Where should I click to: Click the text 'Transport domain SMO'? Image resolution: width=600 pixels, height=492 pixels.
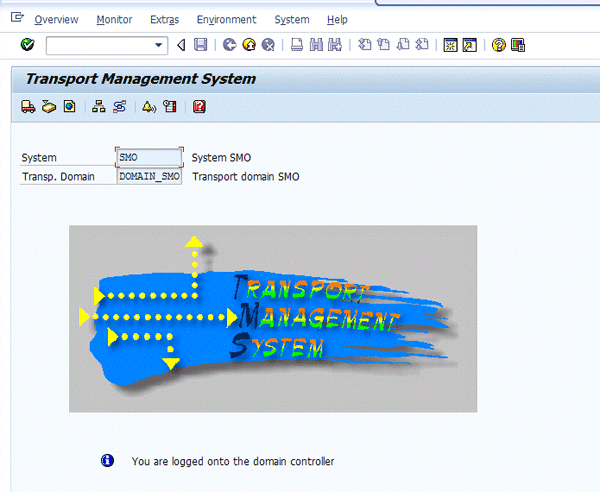point(246,177)
